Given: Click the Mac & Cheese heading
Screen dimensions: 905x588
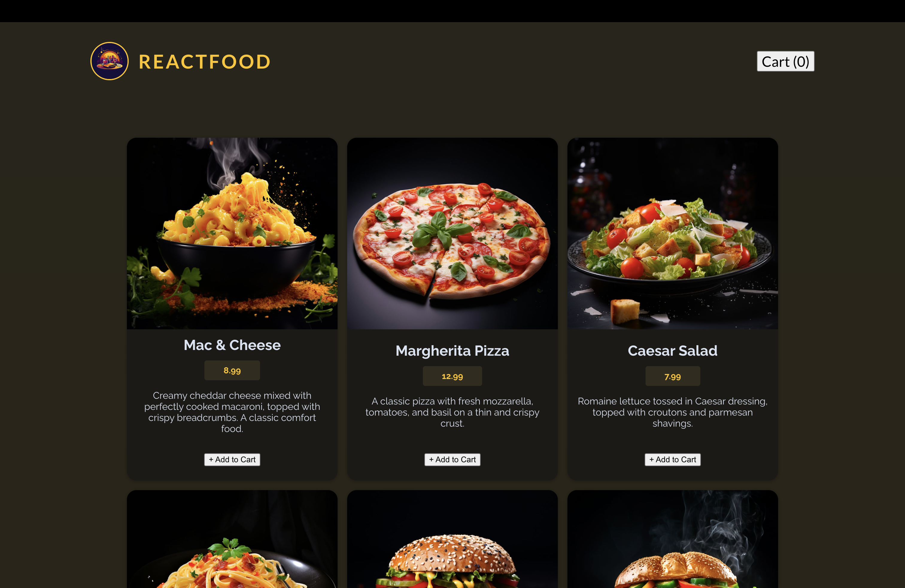Looking at the screenshot, I should coord(232,345).
